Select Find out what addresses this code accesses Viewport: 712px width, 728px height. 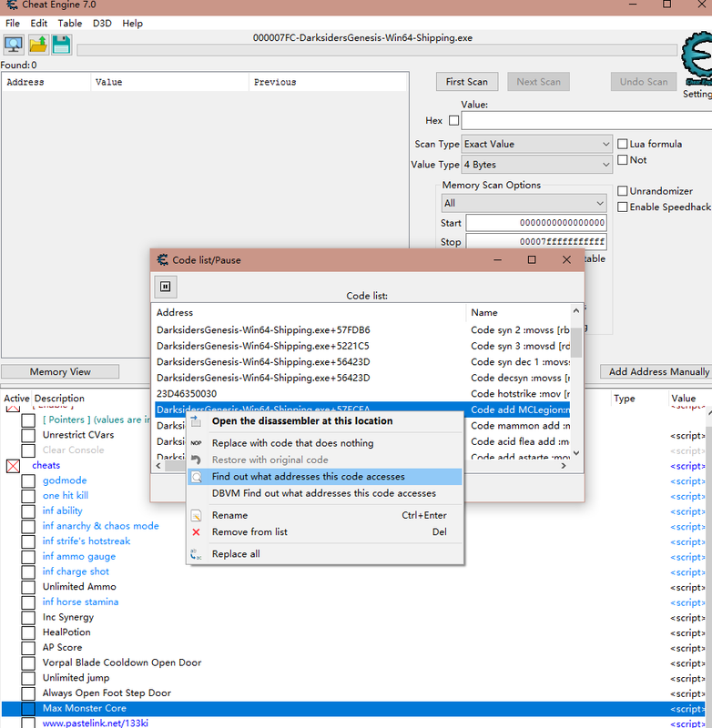(325, 476)
